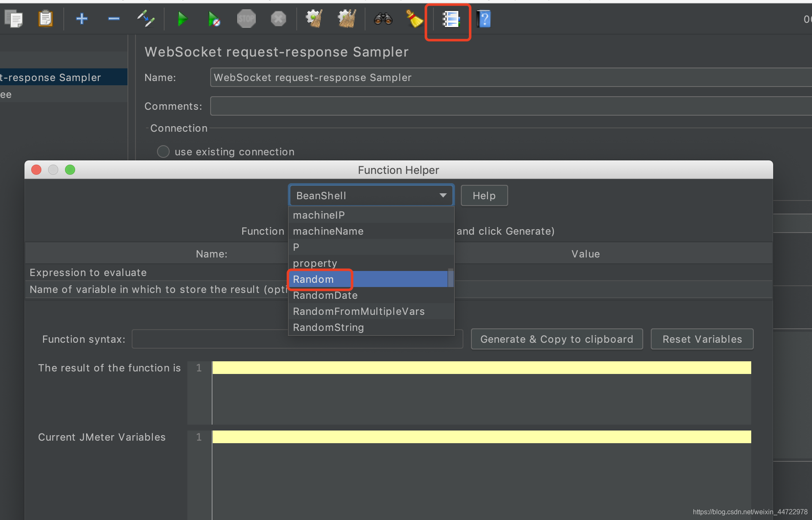
Task: Click the Start test execution icon
Action: (182, 19)
